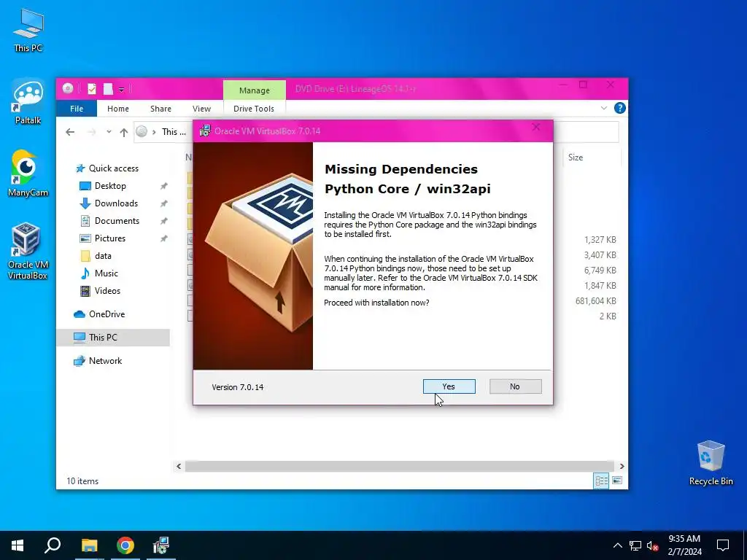The image size is (747, 560).
Task: Select the Oracle VM VirtualBox desktop shortcut
Action: (28, 251)
